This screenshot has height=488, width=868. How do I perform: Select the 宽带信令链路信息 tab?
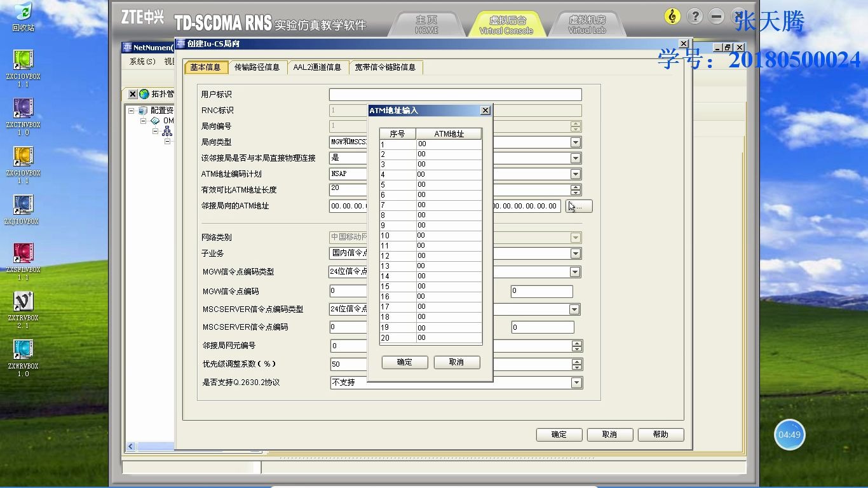tap(385, 67)
